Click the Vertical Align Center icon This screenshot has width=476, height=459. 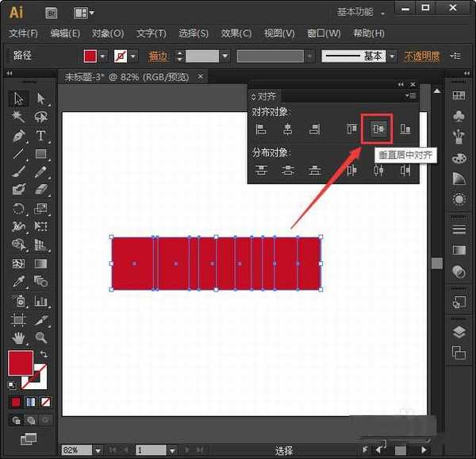(378, 129)
